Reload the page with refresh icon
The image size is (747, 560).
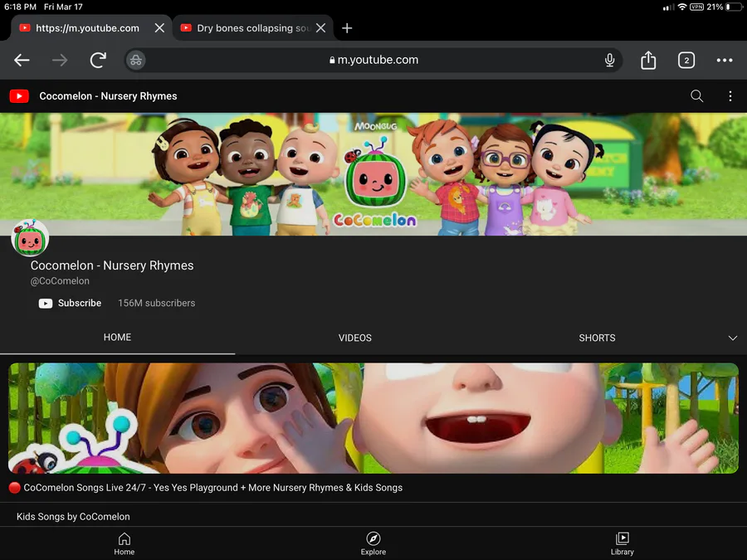(x=98, y=60)
